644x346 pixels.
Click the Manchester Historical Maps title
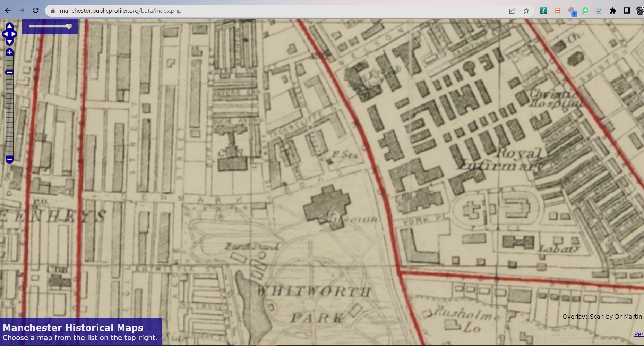coord(73,328)
